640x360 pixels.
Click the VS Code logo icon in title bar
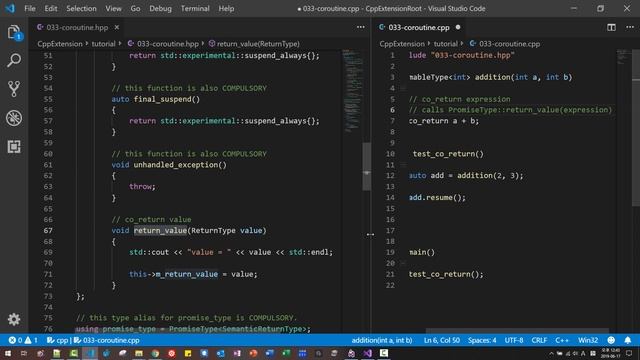10,8
